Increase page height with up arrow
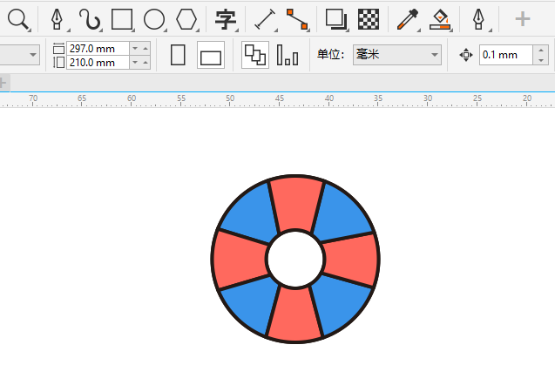Image resolution: width=555 pixels, height=392 pixels. click(146, 63)
